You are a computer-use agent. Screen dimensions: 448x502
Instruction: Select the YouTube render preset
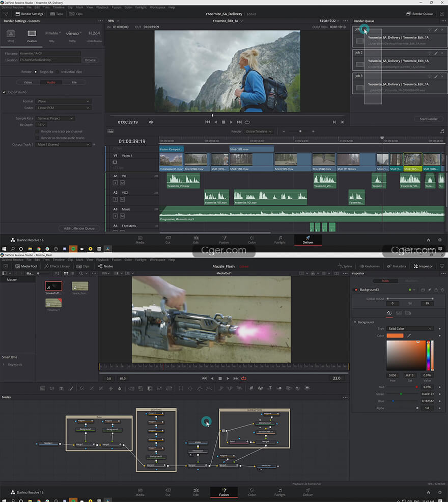pyautogui.click(x=52, y=33)
